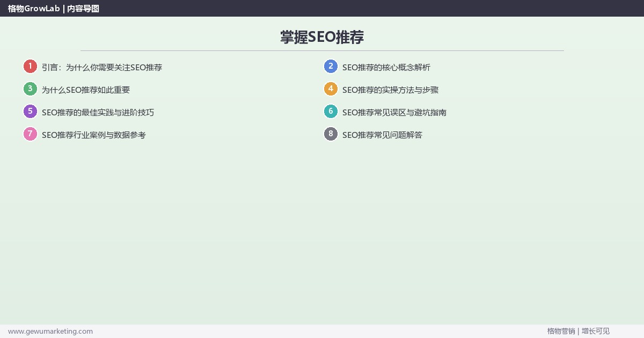Click the 格物营销 | 增长可见 footer slogan

point(579,331)
